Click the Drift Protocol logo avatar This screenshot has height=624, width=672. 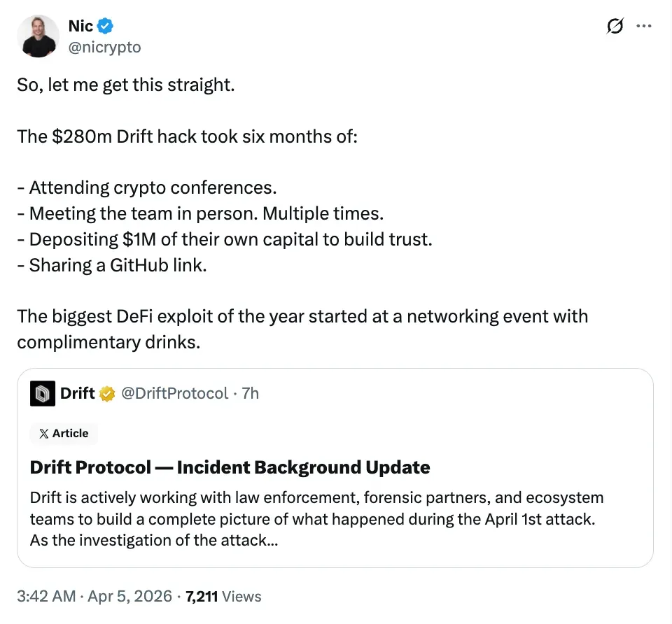tap(42, 393)
